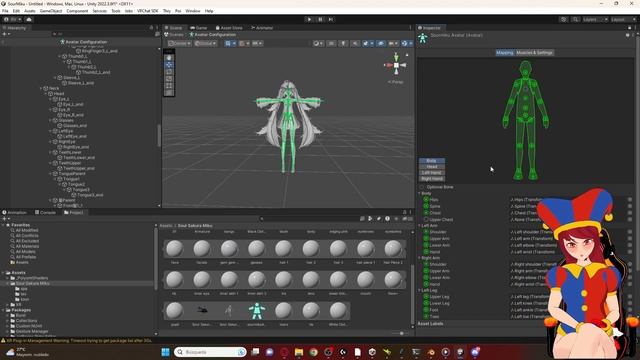This screenshot has height=360, width=640.
Task: Click the Mapping tab in the Inspector
Action: (x=505, y=53)
